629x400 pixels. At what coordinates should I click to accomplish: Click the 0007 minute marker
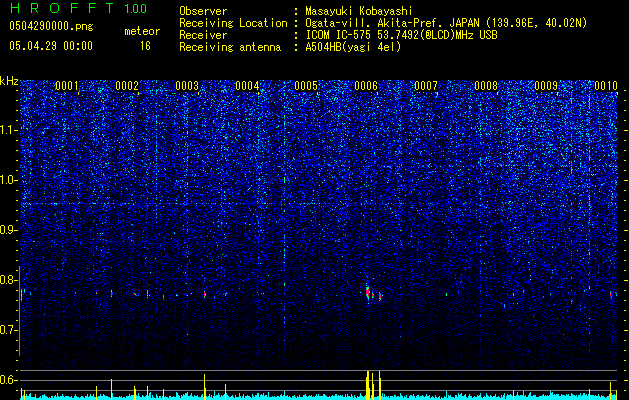pyautogui.click(x=426, y=85)
